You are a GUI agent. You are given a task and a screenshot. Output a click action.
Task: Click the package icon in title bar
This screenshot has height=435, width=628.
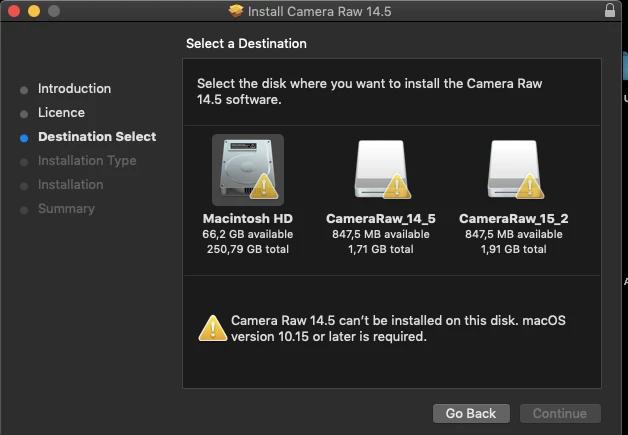(236, 11)
